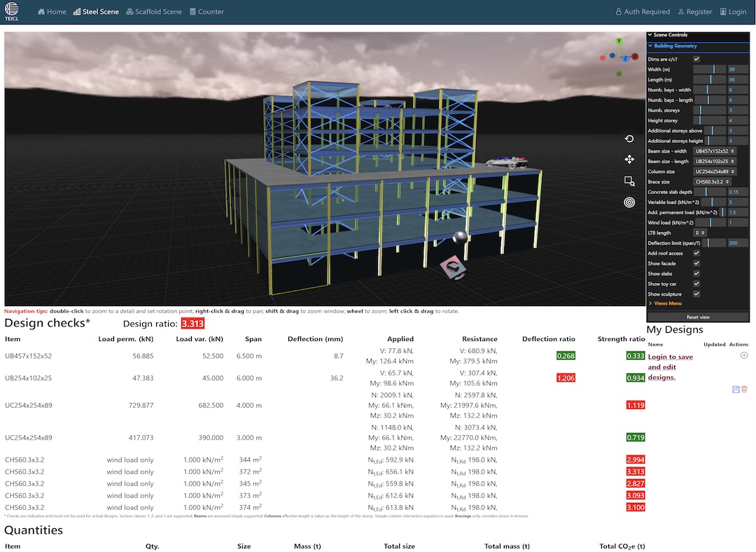Image resolution: width=756 pixels, height=552 pixels.
Task: Click the Width (m) slider
Action: pos(709,69)
